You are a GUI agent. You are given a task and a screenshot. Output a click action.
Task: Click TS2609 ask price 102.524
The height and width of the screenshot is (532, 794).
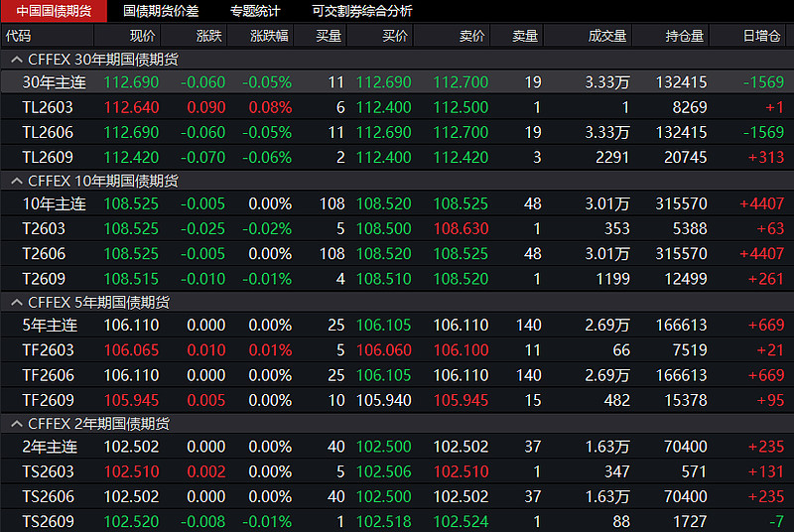pos(461,521)
